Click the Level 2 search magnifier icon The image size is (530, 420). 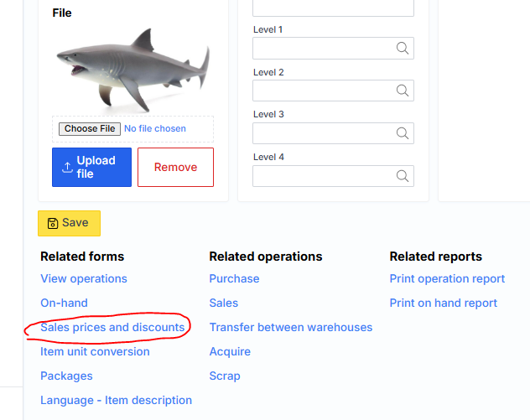(x=403, y=91)
